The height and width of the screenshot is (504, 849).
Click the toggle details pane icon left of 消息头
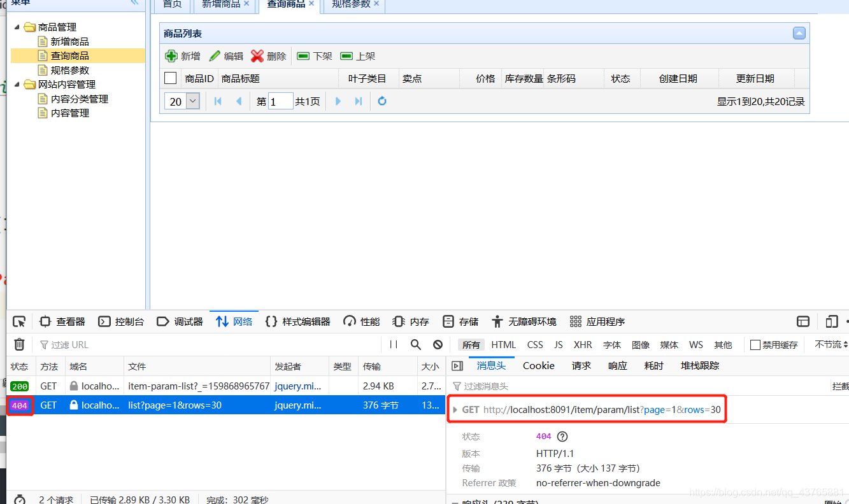pos(457,366)
